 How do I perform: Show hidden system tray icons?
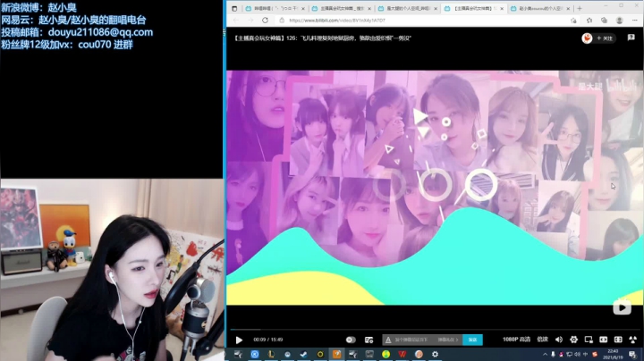coord(545,355)
